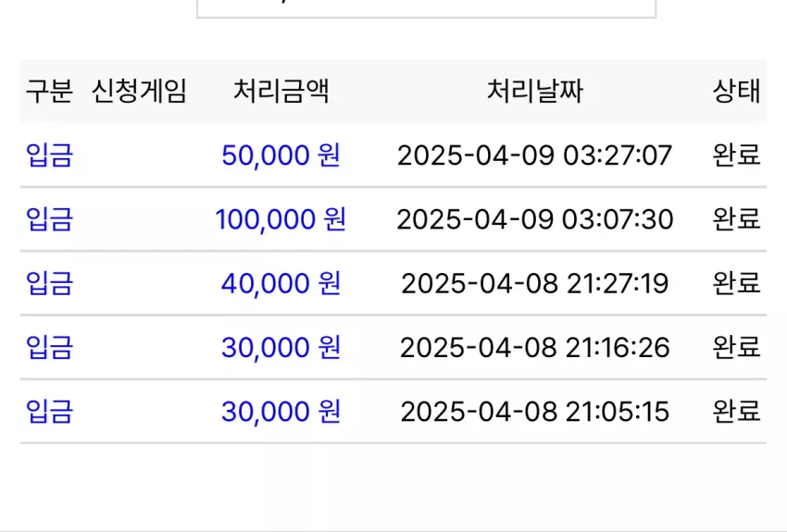Click the 처리금액 column header

tap(281, 92)
